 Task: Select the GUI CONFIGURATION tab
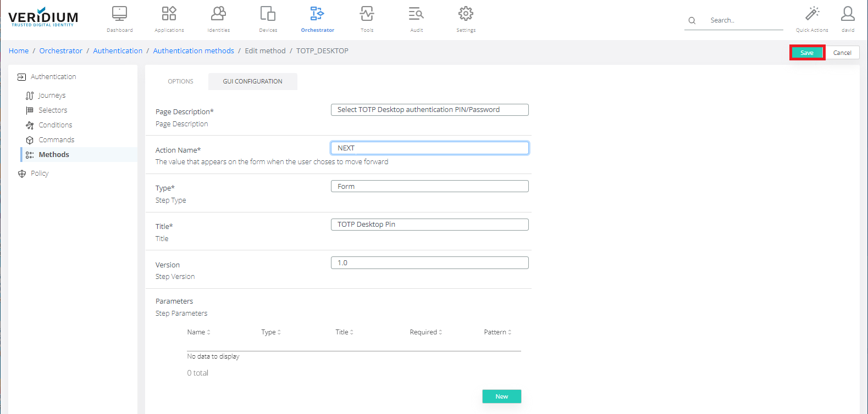click(252, 81)
